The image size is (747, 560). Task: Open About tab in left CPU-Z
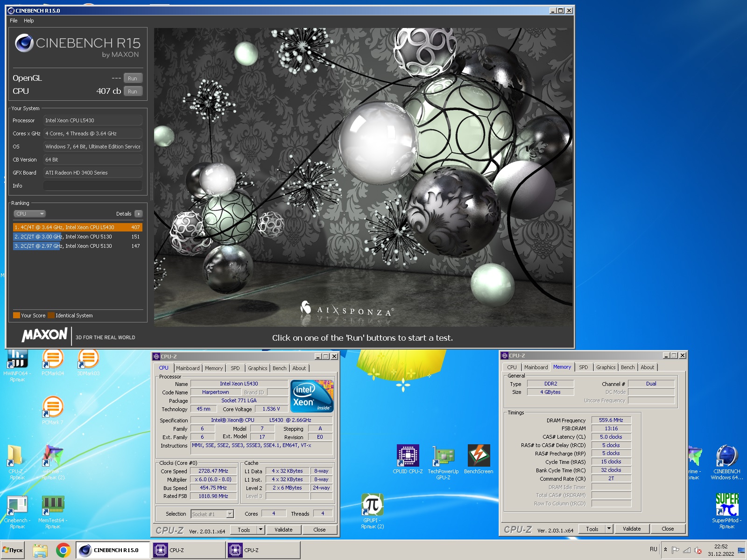pos(299,368)
